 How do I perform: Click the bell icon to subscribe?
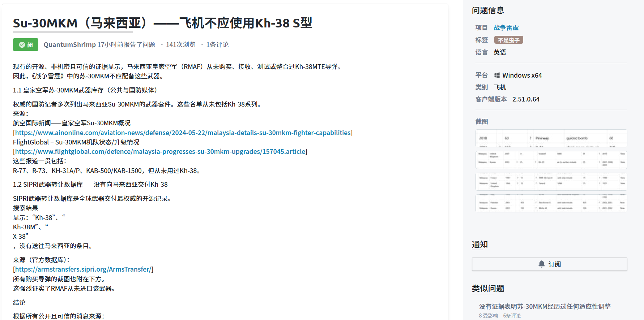[541, 264]
